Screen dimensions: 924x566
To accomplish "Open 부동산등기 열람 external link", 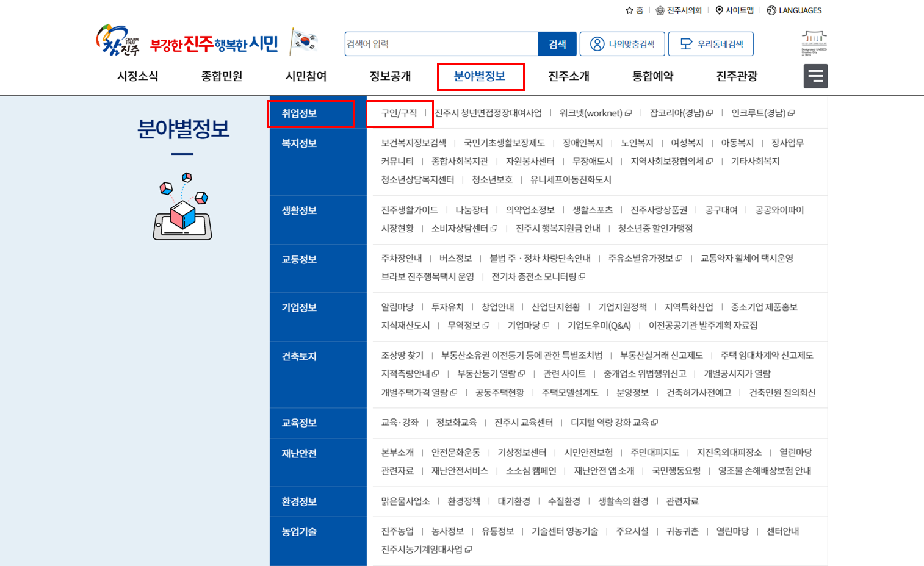I will (491, 373).
